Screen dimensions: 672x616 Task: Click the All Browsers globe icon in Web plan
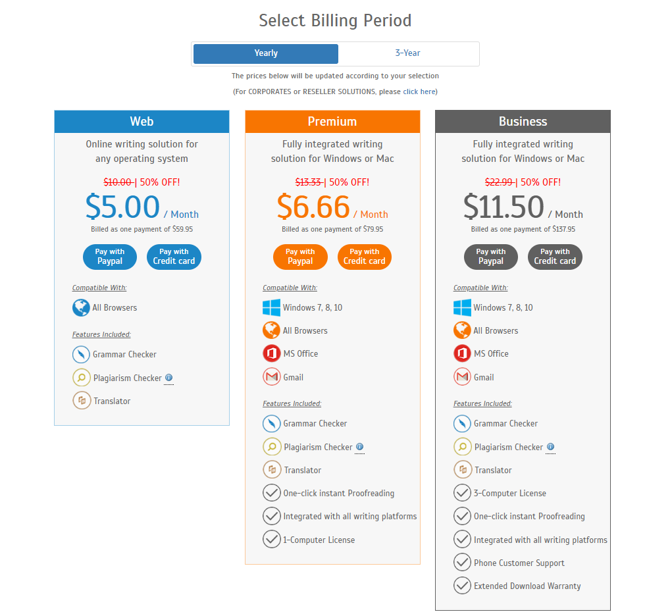[x=81, y=307]
